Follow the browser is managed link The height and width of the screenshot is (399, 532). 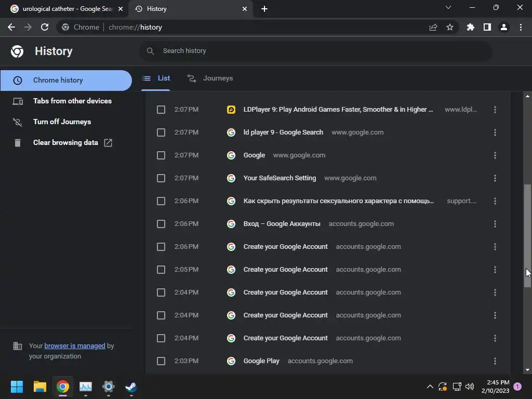coord(75,345)
